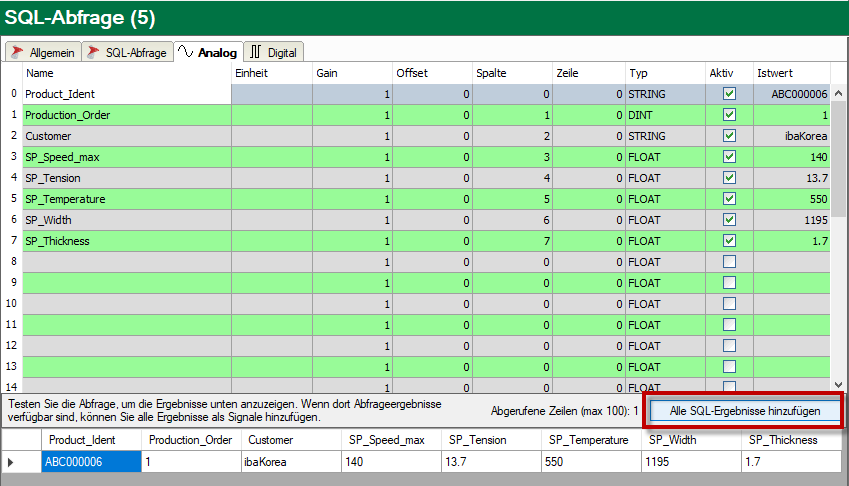Click row selector arrow in results grid
The image size is (849, 486).
tap(11, 462)
